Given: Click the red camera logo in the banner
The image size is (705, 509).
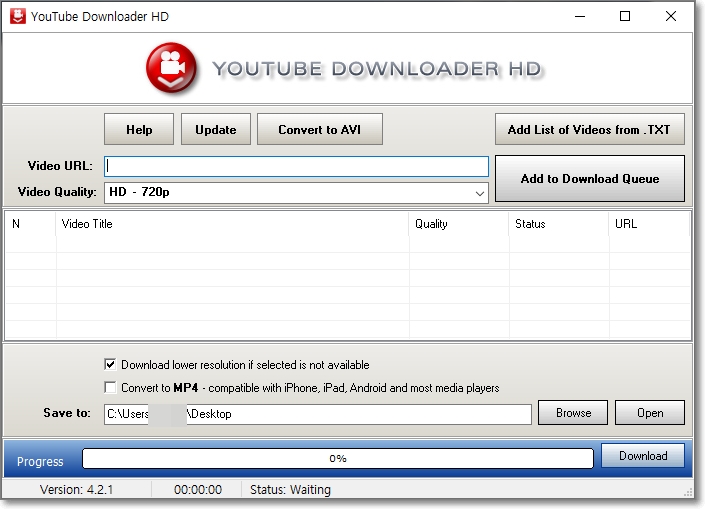Looking at the screenshot, I should [171, 67].
